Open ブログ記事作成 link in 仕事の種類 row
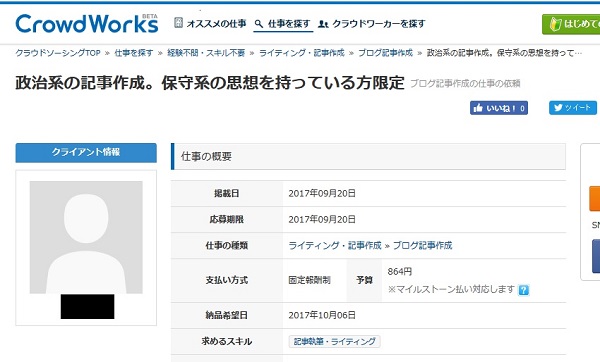Image resolution: width=600 pixels, height=362 pixels. point(422,245)
